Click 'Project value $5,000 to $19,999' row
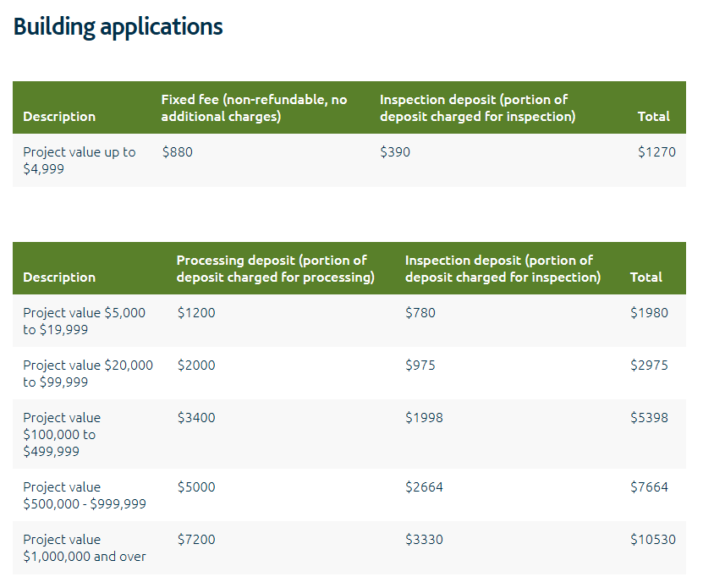This screenshot has height=588, width=703. (84, 321)
